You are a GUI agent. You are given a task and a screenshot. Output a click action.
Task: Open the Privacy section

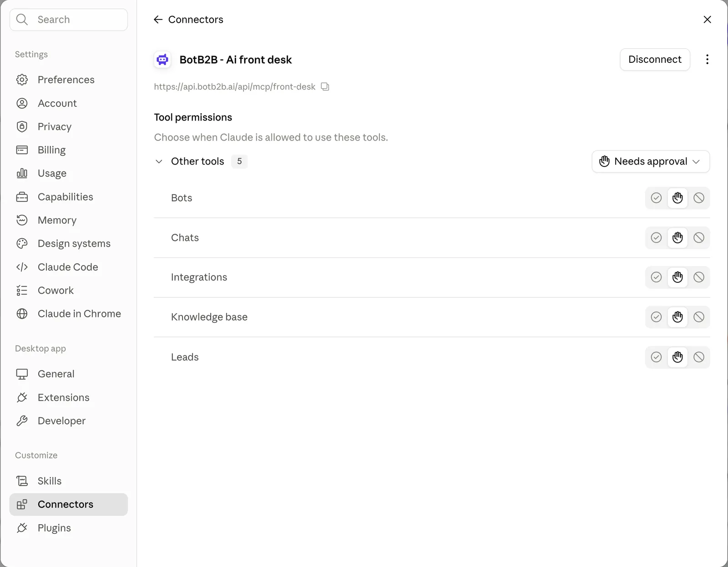(69, 126)
